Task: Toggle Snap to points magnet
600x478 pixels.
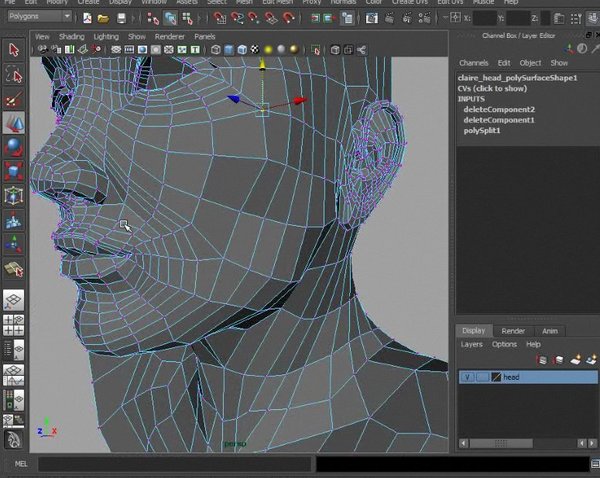Action: click(254, 18)
